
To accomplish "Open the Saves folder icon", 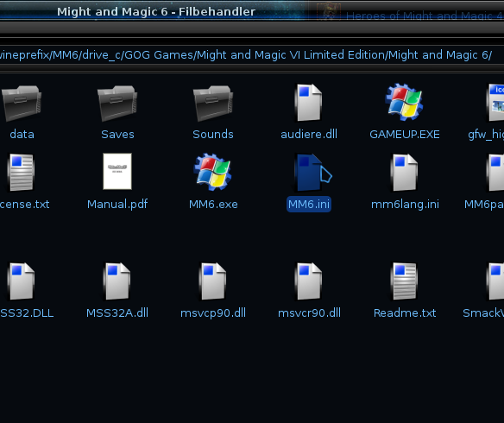I will click(x=117, y=104).
